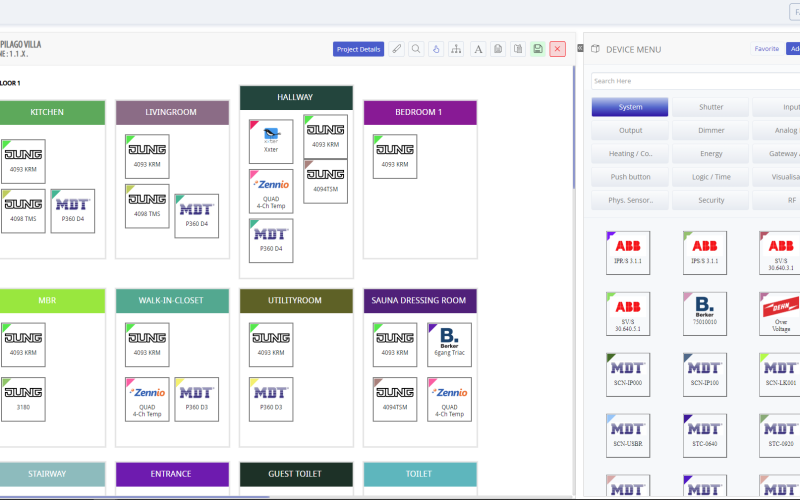Select the Energy device category
Screen dimensions: 800x500
pos(711,154)
